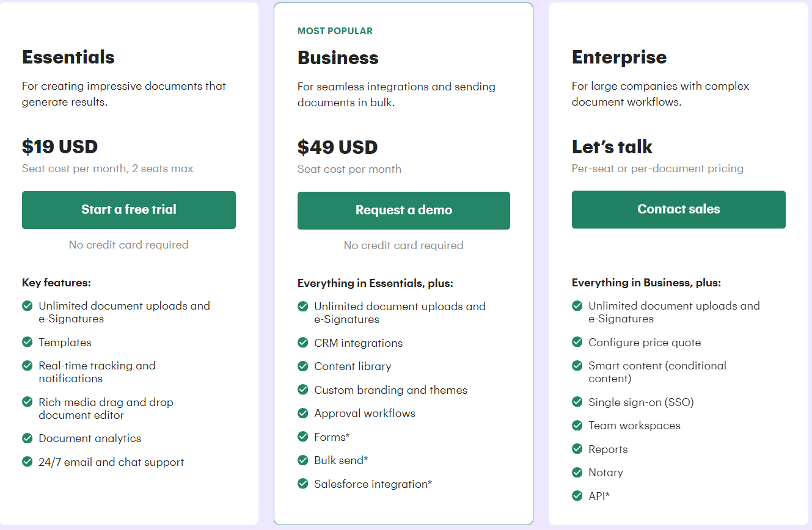Click the $49 USD price text
The width and height of the screenshot is (812, 530).
[x=337, y=147]
